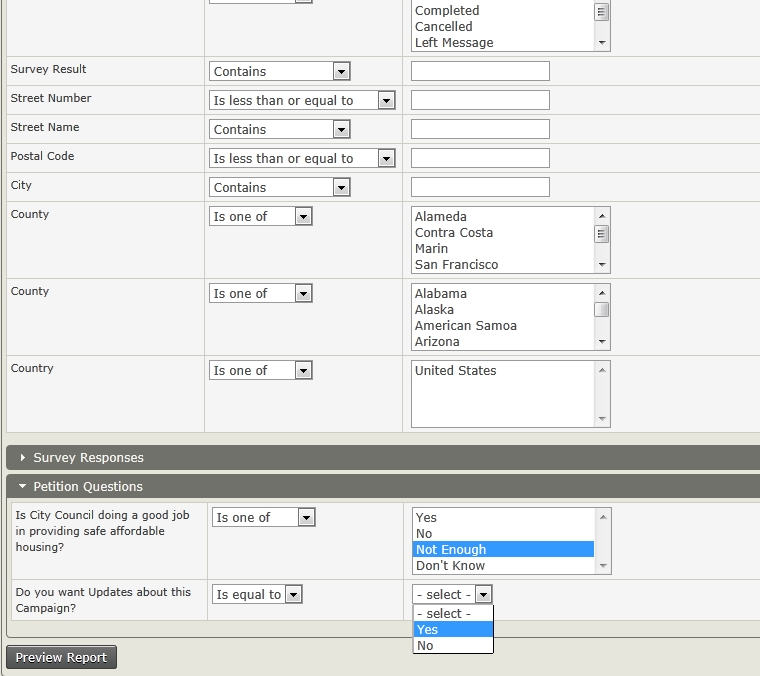Type in the Survey Result text field
760x676 pixels.
point(480,71)
